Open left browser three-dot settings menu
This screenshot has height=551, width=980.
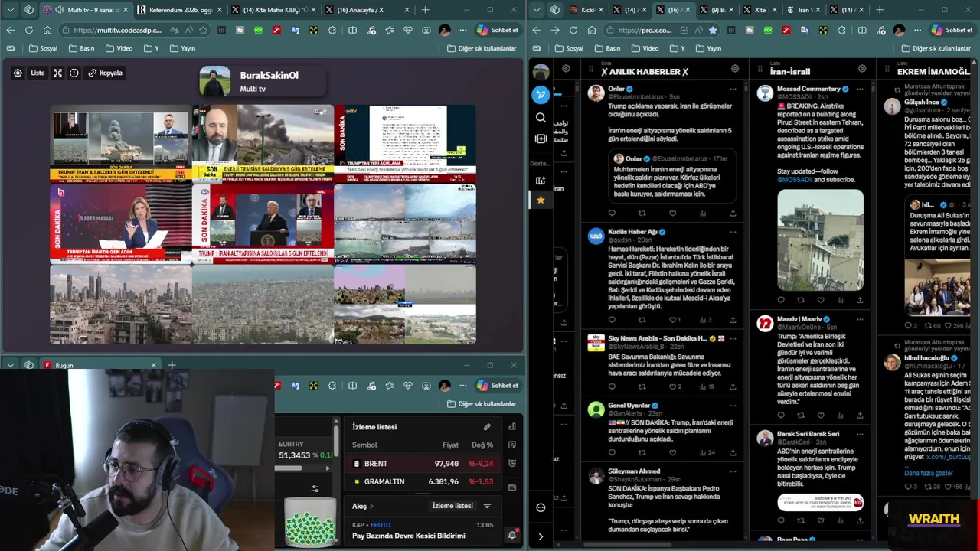pos(463,30)
